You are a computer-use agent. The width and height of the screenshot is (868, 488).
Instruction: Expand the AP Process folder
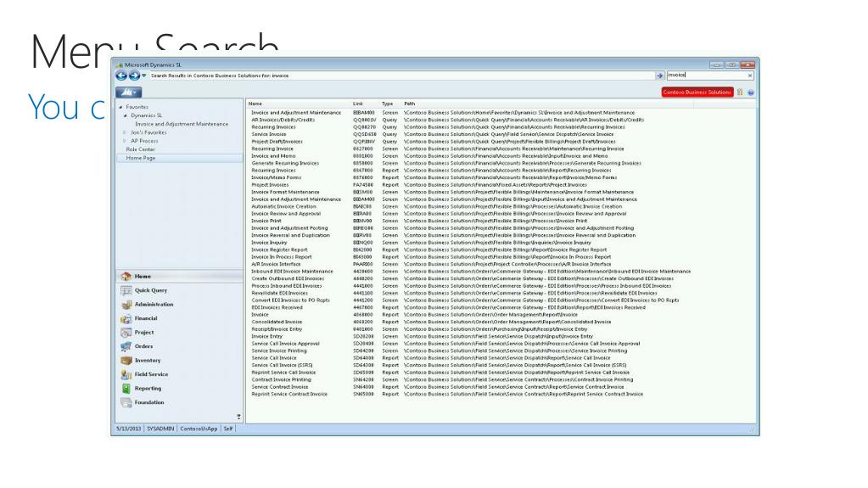pos(125,141)
